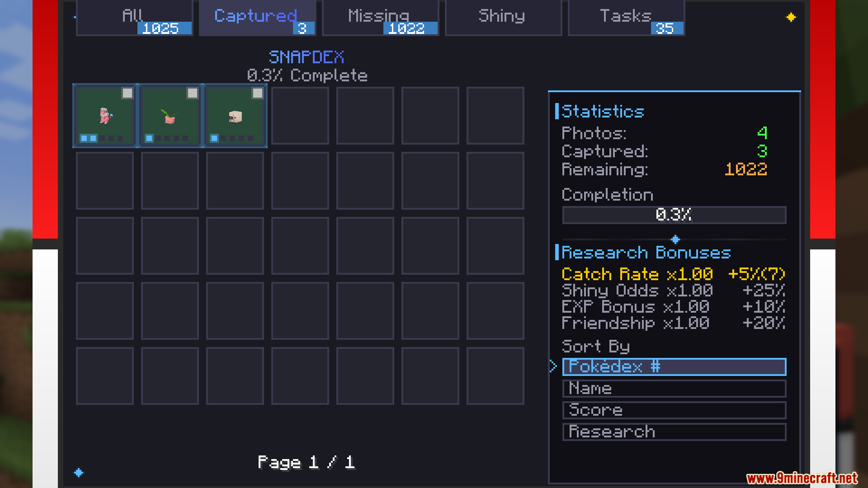Open the Captured tab
This screenshot has height=488, width=868.
click(257, 18)
